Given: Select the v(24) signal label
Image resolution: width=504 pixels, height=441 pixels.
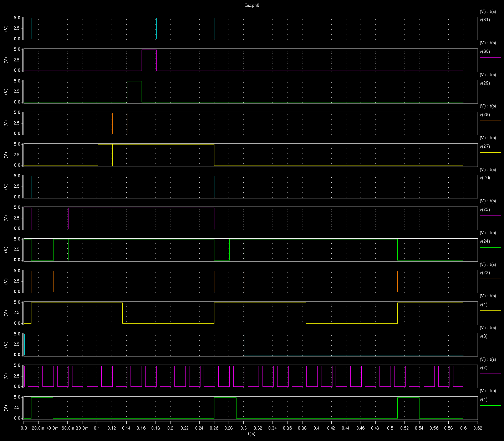Looking at the screenshot, I should [485, 241].
